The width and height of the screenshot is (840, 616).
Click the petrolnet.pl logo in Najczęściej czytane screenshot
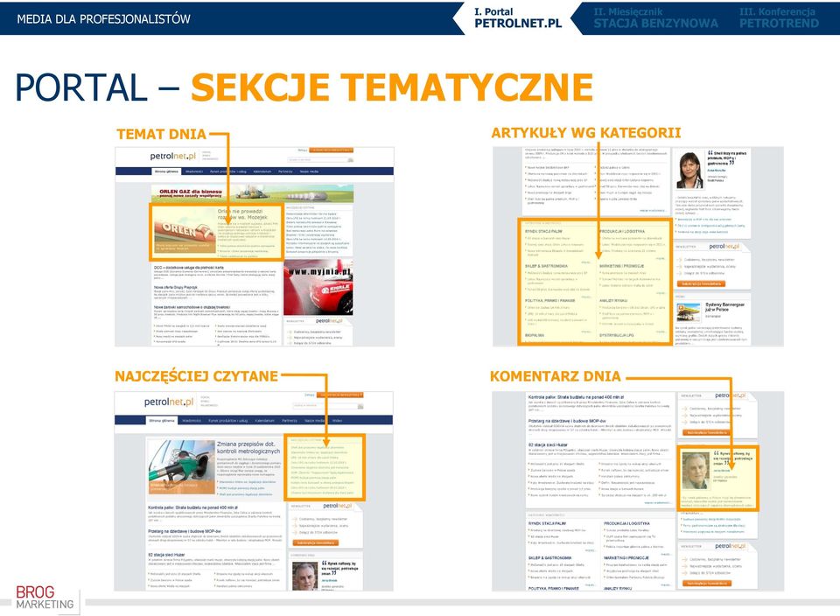[168, 402]
